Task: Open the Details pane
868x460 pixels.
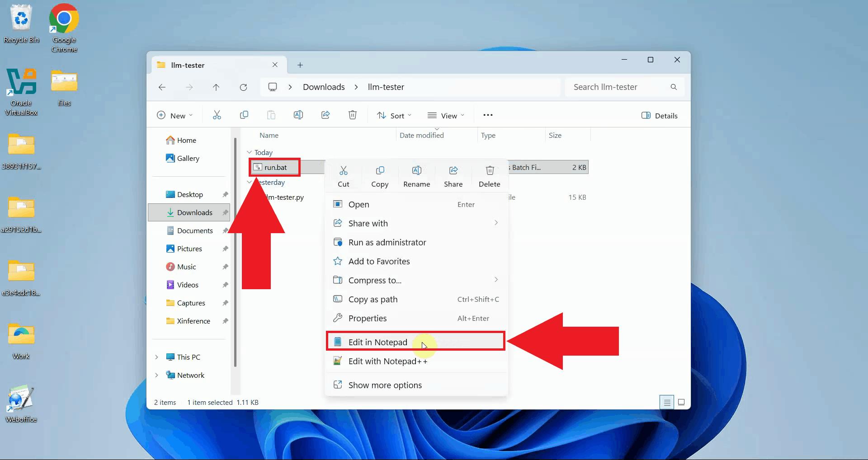Action: pyautogui.click(x=659, y=115)
